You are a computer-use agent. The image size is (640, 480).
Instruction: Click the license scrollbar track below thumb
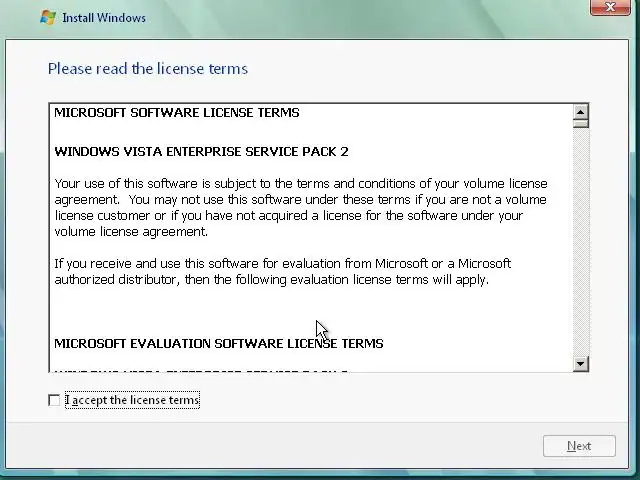(580, 242)
